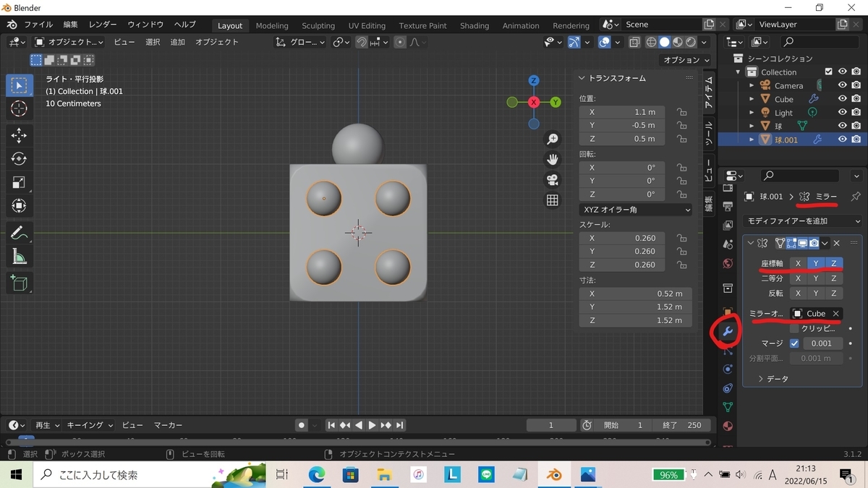Viewport: 868px width, 488px height.
Task: Select rendered viewport shading
Action: (x=692, y=43)
